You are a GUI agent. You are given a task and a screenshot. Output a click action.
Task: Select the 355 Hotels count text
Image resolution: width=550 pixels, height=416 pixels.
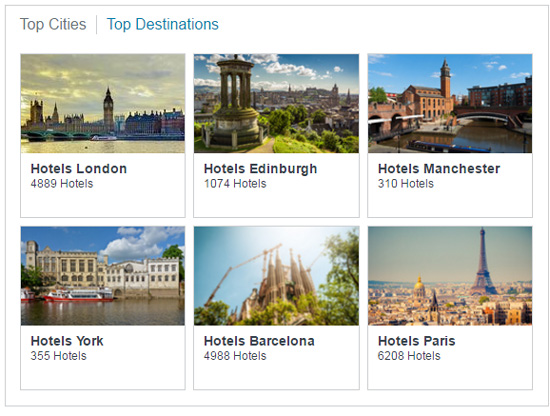58,356
